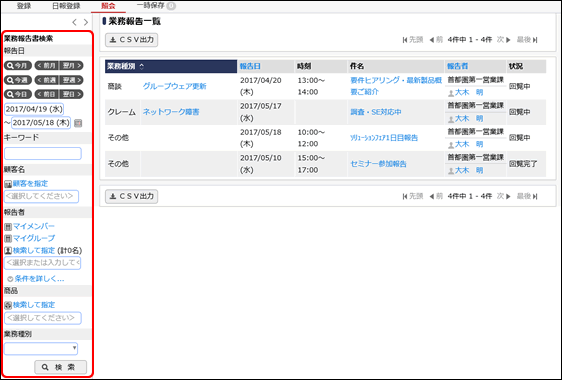Go to 前 page in bottom pager
Image resolution: width=562 pixels, height=380 pixels.
(436, 196)
